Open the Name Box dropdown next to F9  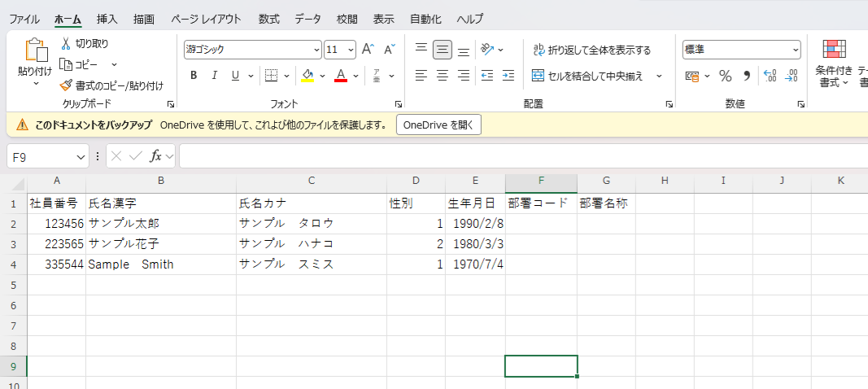point(81,156)
